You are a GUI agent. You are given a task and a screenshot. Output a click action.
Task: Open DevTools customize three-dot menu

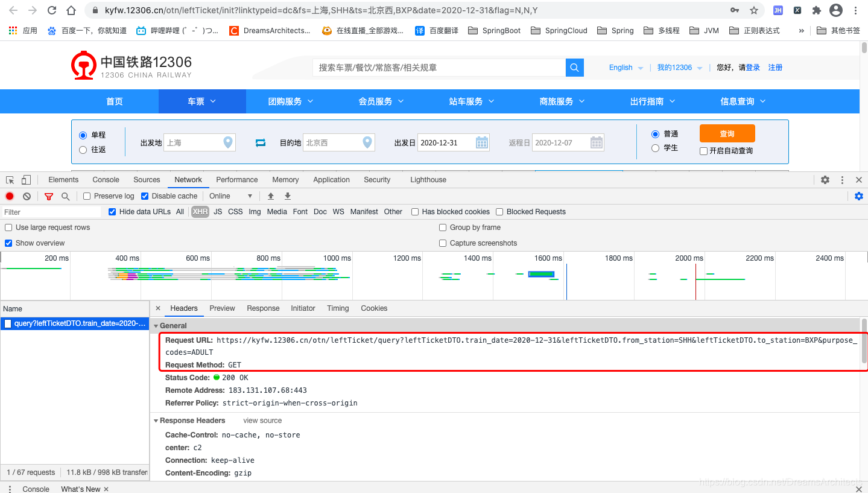tap(842, 180)
